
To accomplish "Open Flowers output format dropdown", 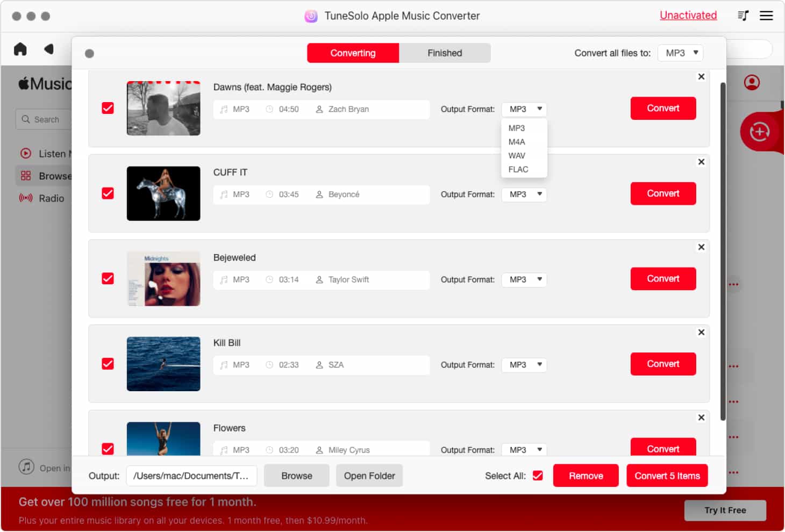I will [524, 450].
